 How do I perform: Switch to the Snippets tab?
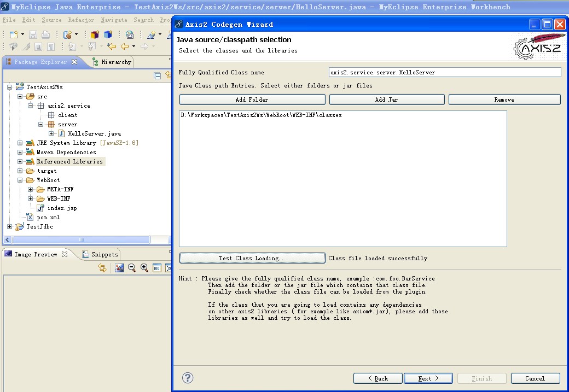pyautogui.click(x=100, y=255)
